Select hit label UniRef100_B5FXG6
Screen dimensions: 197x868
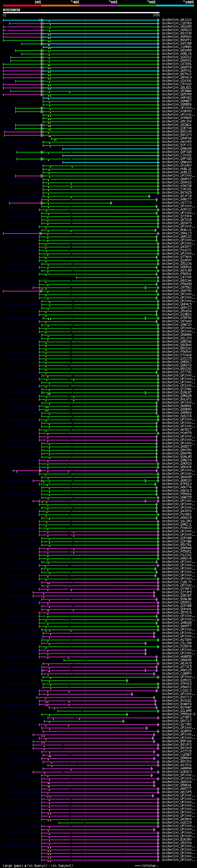pyautogui.click(x=177, y=741)
